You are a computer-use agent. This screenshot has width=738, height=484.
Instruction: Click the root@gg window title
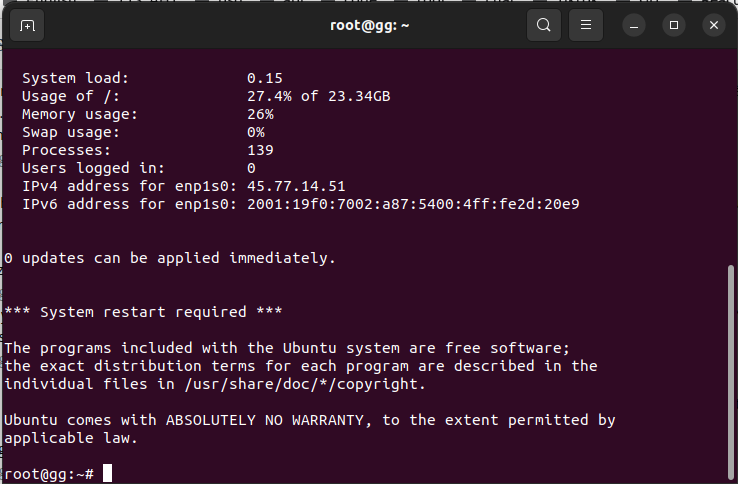[369, 25]
